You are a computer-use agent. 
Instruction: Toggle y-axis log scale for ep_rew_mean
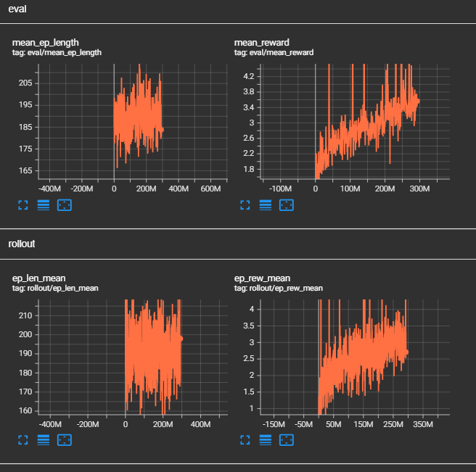(x=266, y=439)
